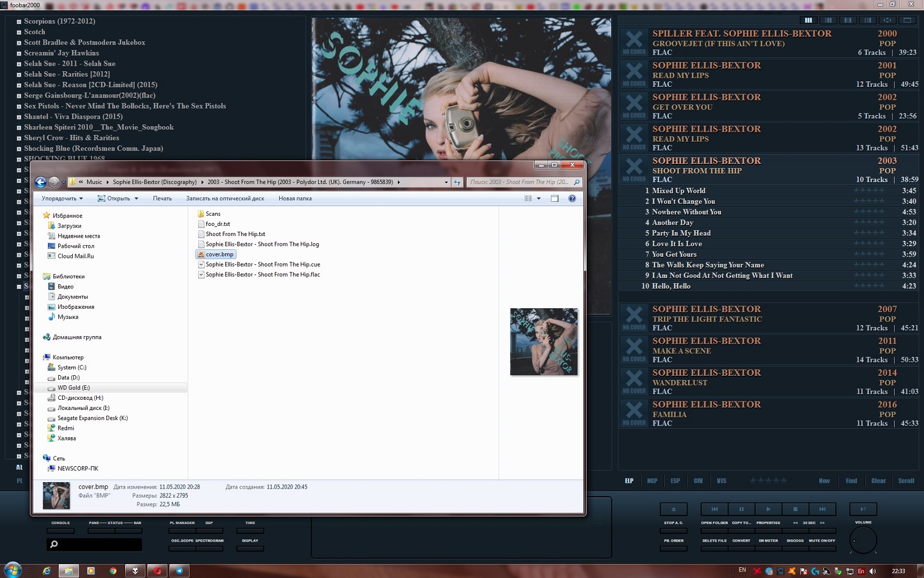Open the Explorer help icon
924x578 pixels.
pos(572,199)
